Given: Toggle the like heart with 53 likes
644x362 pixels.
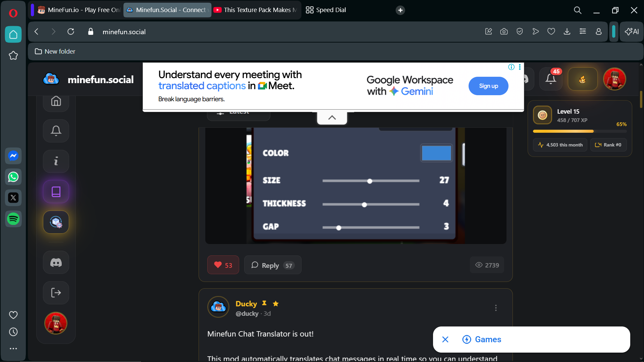Looking at the screenshot, I should tap(223, 265).
